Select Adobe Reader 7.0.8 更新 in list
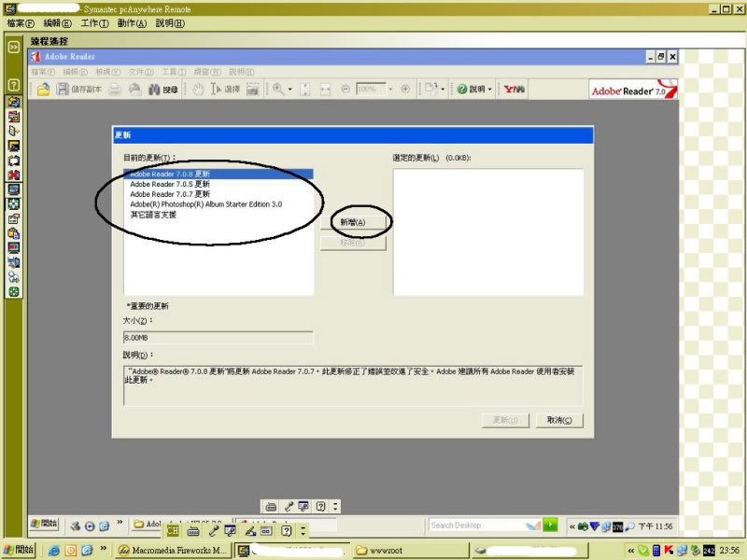This screenshot has width=747, height=560. point(218,174)
